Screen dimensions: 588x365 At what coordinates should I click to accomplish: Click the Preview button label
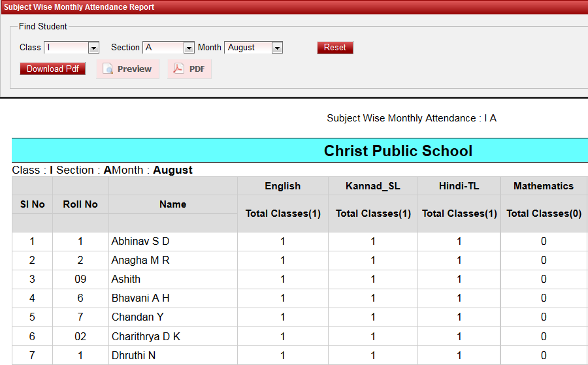135,69
